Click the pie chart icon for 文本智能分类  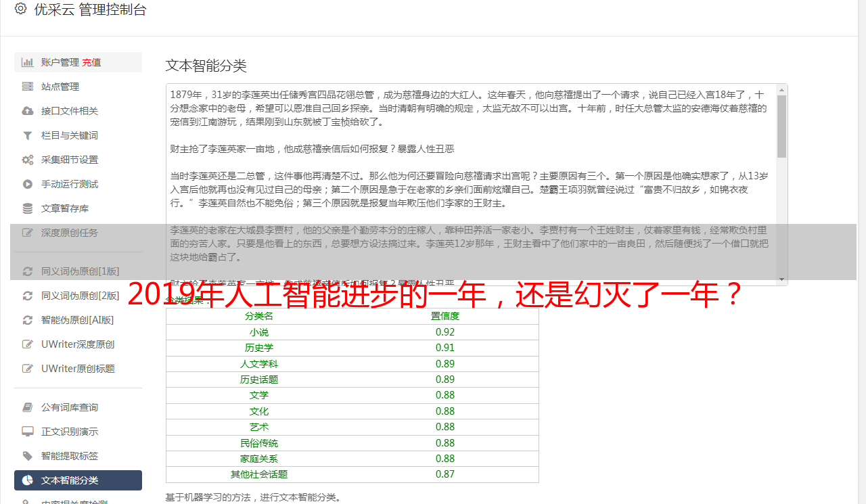click(28, 480)
